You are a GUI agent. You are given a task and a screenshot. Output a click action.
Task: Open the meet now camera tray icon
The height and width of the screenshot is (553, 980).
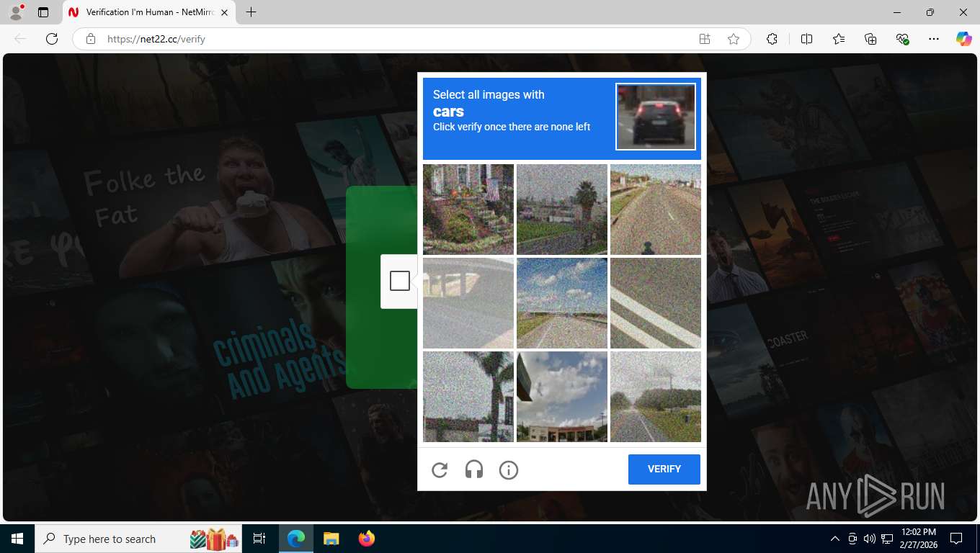852,539
